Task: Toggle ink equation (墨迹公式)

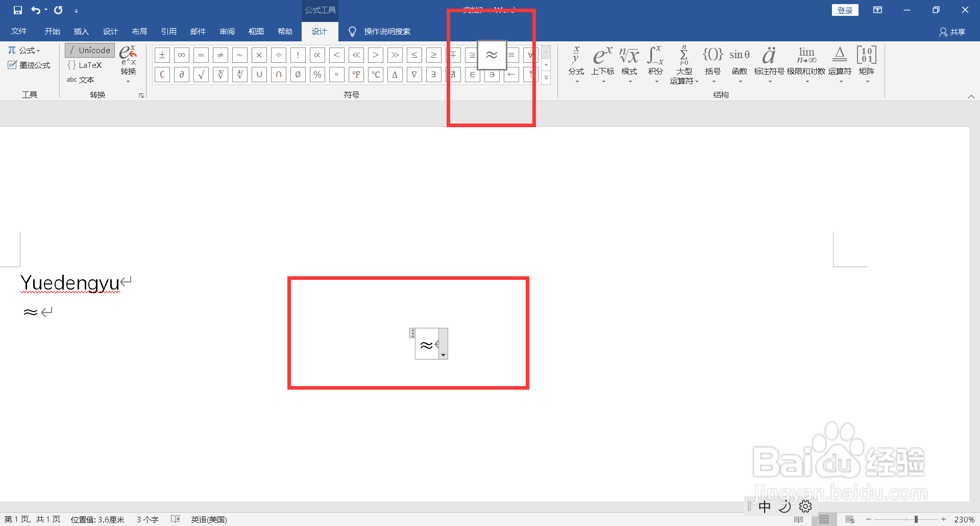Action: [x=29, y=65]
